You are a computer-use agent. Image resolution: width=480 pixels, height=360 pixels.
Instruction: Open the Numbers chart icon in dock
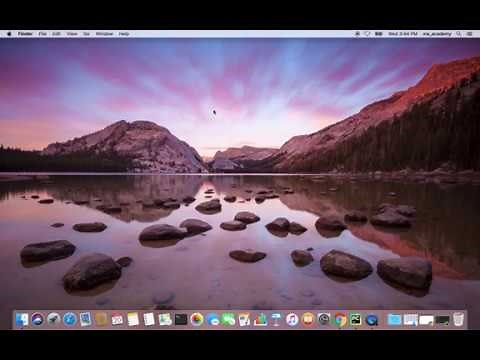click(x=260, y=320)
